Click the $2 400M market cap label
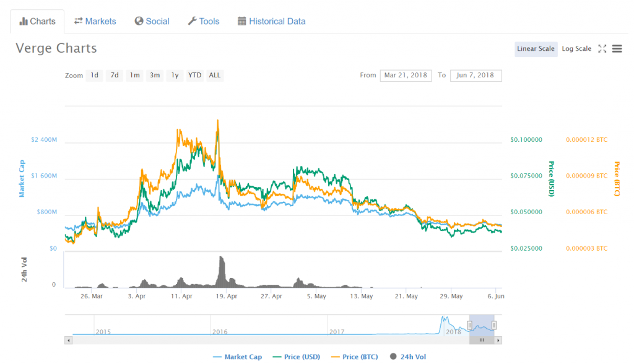 point(44,139)
